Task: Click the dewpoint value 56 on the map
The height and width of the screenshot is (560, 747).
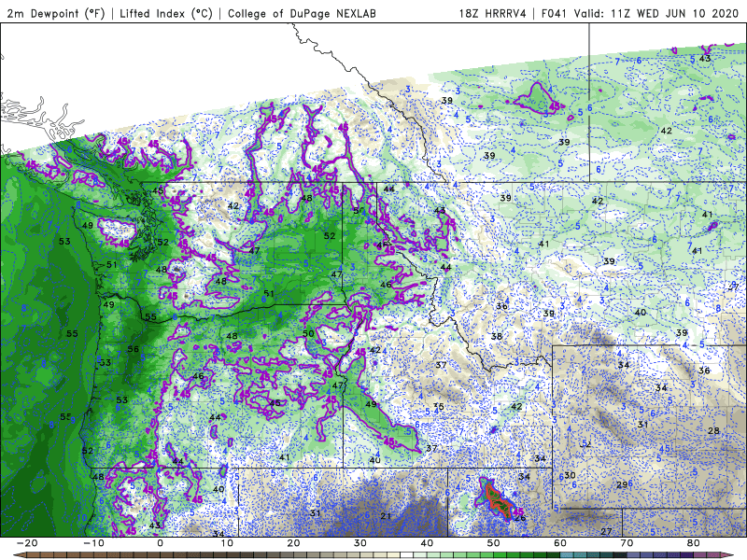Action: [133, 349]
